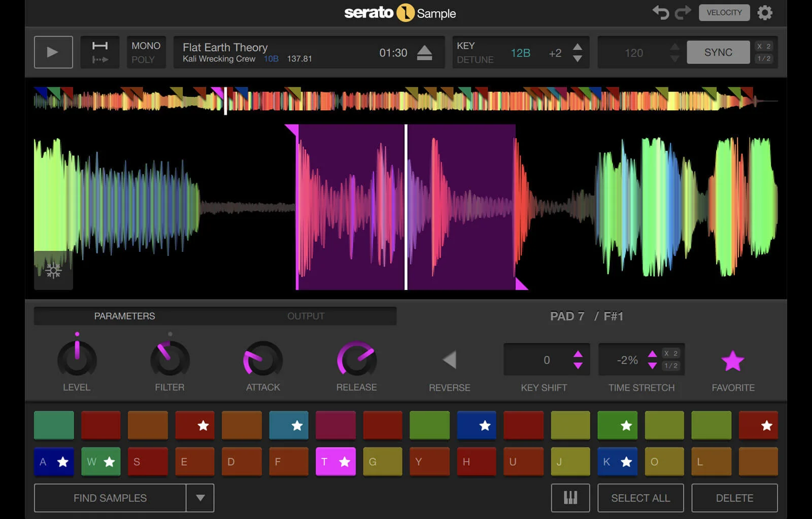The width and height of the screenshot is (812, 519).
Task: Open settings with the gear icon
Action: pyautogui.click(x=765, y=12)
